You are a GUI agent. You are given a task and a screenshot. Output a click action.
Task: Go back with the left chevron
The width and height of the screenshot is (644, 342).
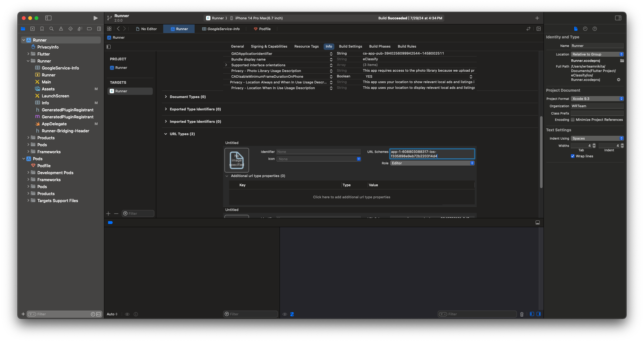click(118, 29)
